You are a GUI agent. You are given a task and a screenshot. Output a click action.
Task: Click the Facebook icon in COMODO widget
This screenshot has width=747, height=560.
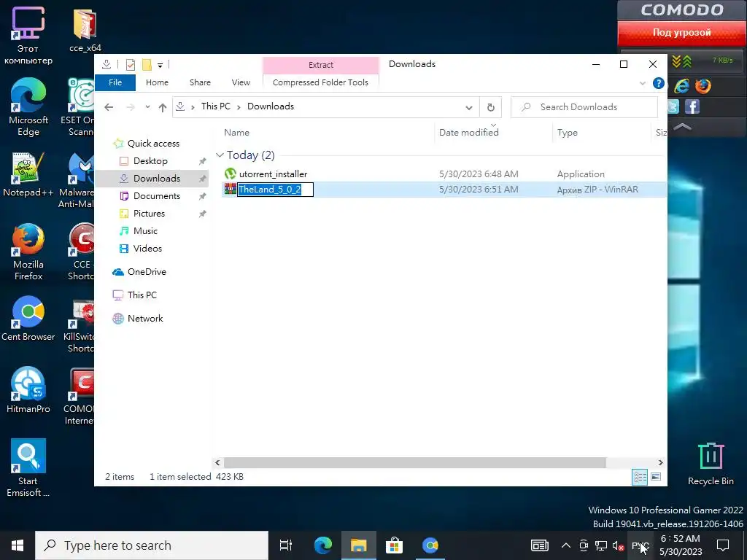[x=692, y=106]
